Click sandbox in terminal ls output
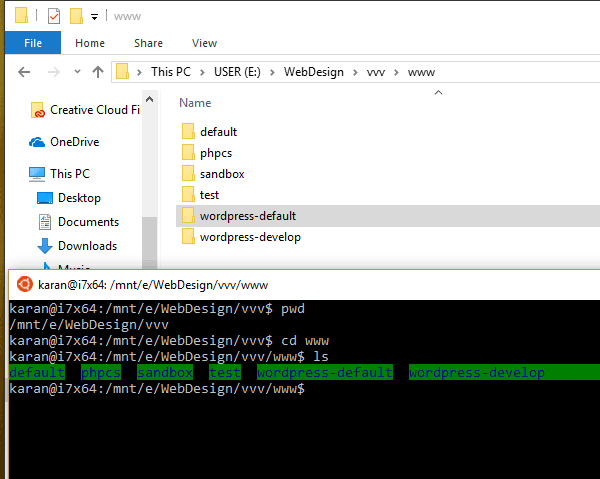600x479 pixels. coord(165,373)
